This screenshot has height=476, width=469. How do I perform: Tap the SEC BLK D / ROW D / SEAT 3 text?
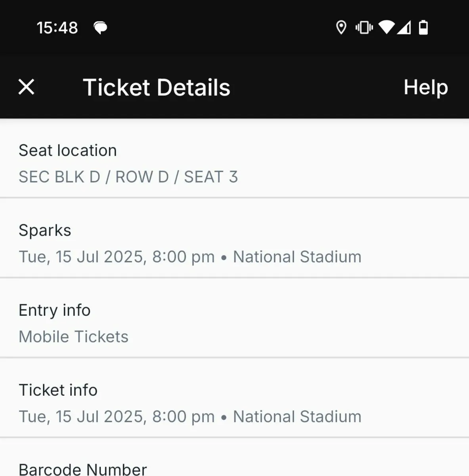(128, 177)
